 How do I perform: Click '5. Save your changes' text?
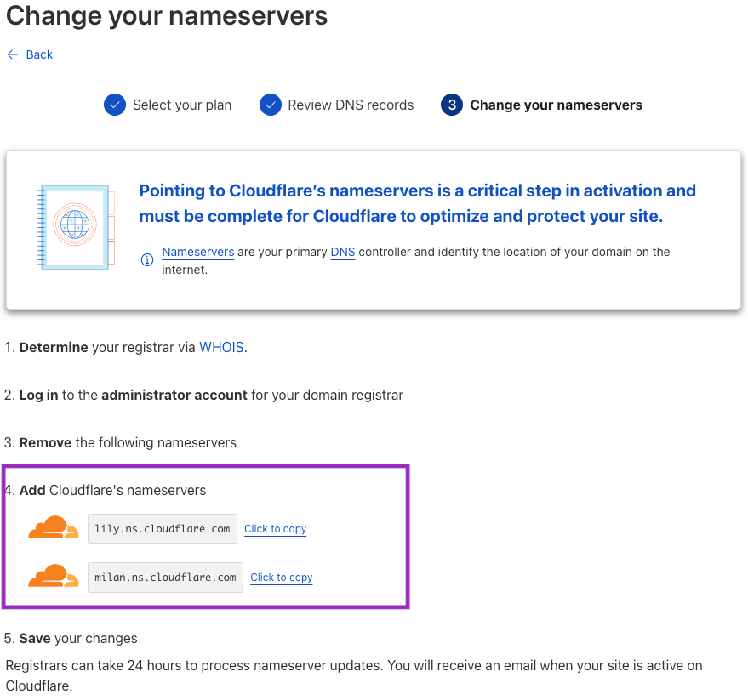click(71, 639)
